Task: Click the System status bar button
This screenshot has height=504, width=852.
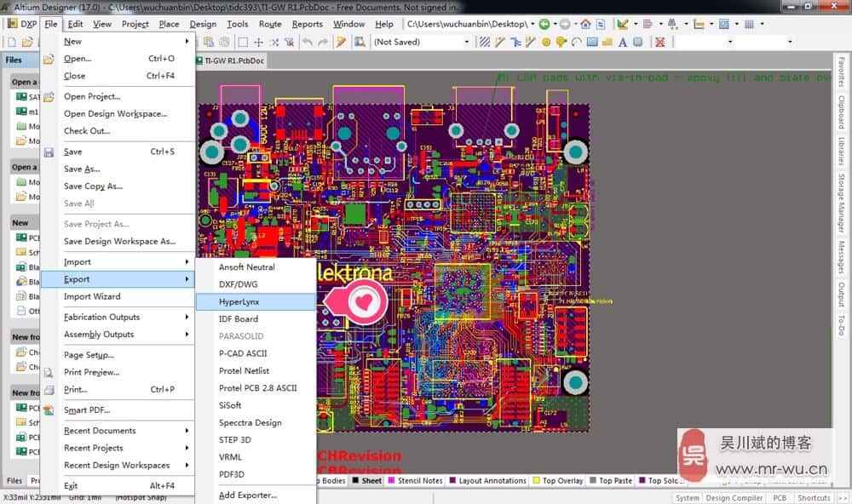Action: point(688,498)
